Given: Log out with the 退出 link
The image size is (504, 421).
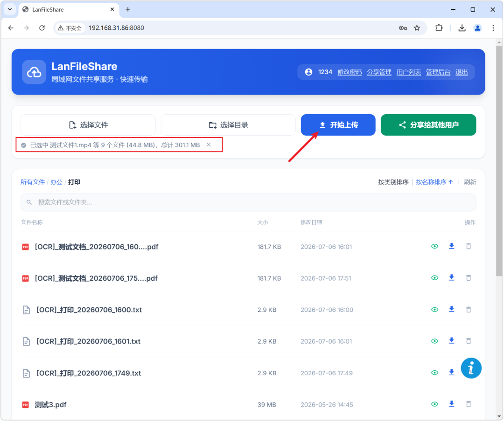Looking at the screenshot, I should 462,72.
